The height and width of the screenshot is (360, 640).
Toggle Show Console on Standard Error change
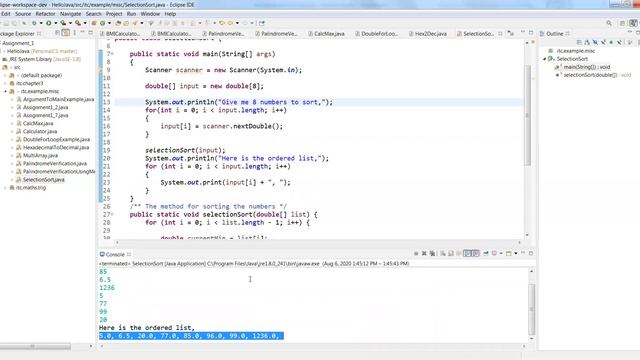coord(476,253)
